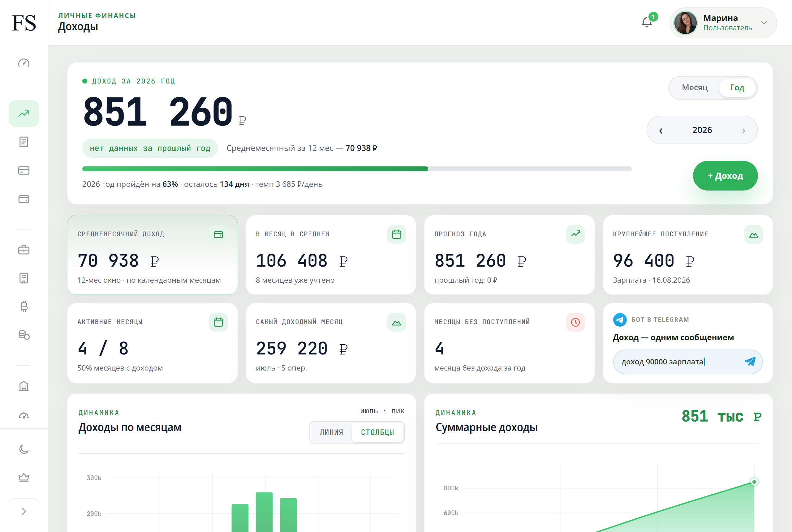Click the '+ Доход' button

click(x=725, y=176)
